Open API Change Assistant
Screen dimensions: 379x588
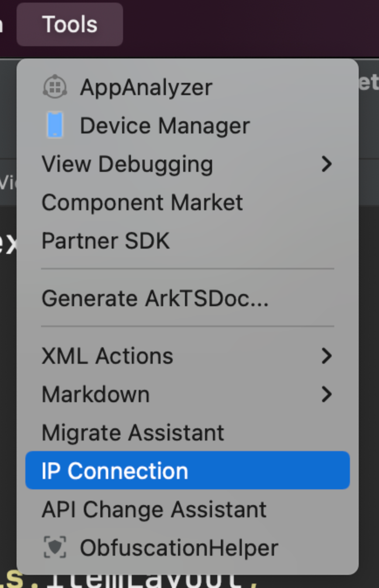154,509
